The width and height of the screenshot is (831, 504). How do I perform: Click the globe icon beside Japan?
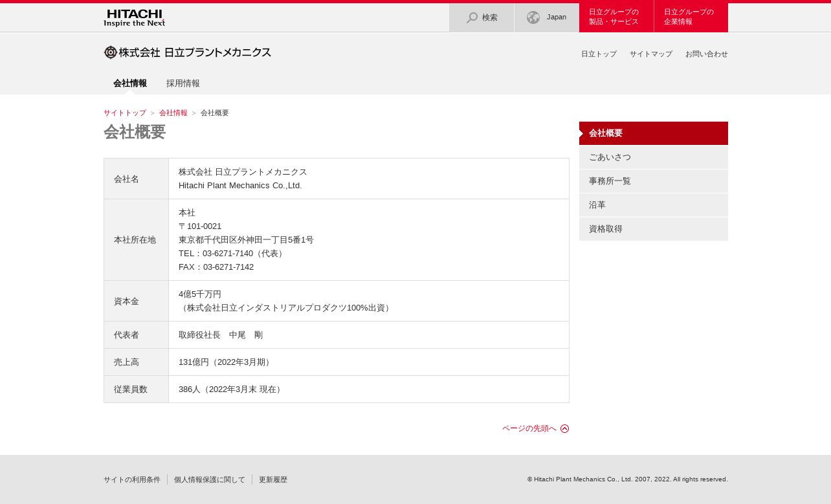533,17
